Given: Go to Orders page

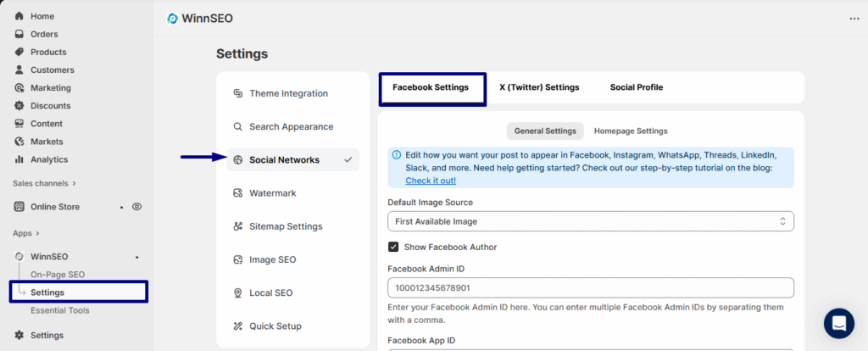Looking at the screenshot, I should (x=44, y=34).
